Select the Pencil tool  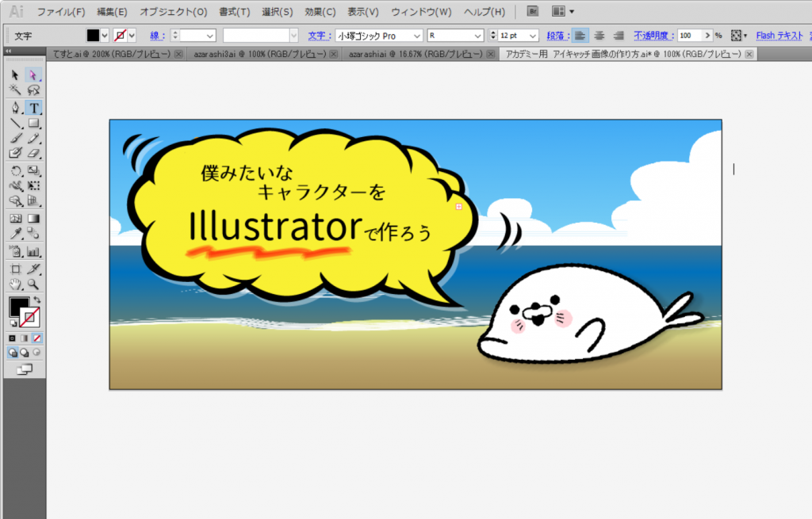point(33,138)
